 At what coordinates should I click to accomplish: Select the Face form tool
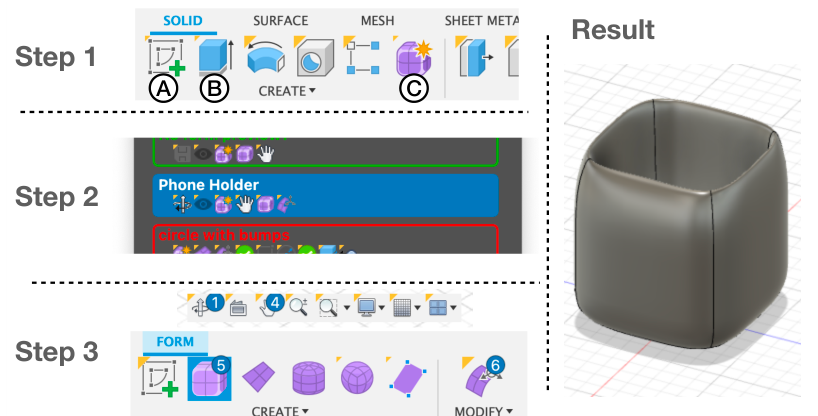(x=407, y=378)
